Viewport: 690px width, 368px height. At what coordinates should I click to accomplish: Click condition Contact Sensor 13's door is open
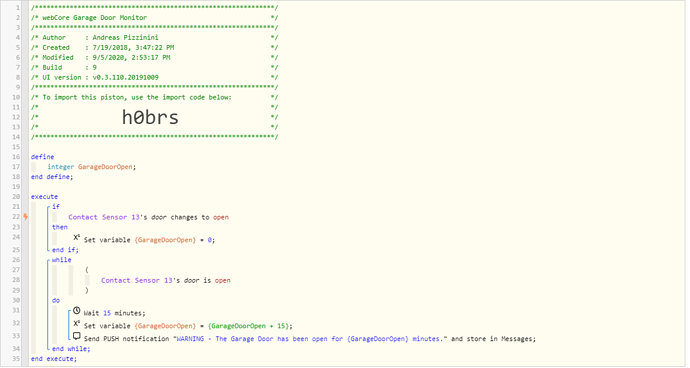165,280
